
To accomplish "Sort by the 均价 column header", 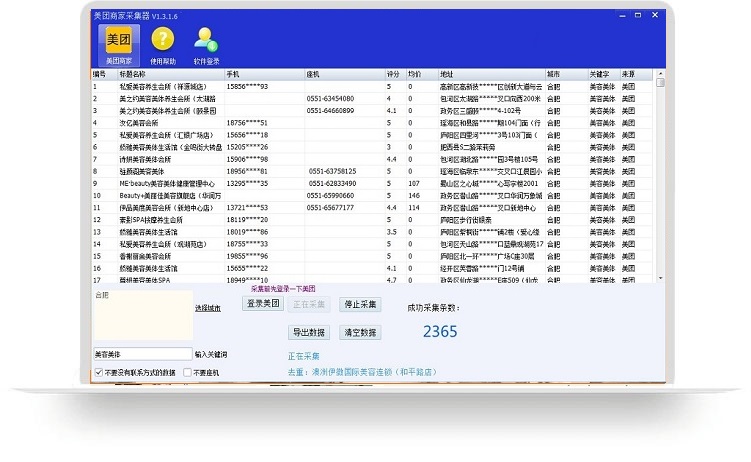I will coord(422,74).
